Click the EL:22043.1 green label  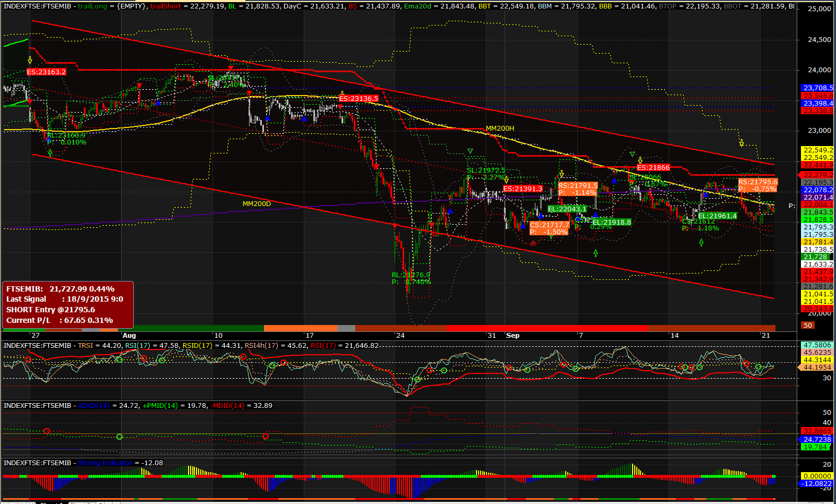pos(567,209)
